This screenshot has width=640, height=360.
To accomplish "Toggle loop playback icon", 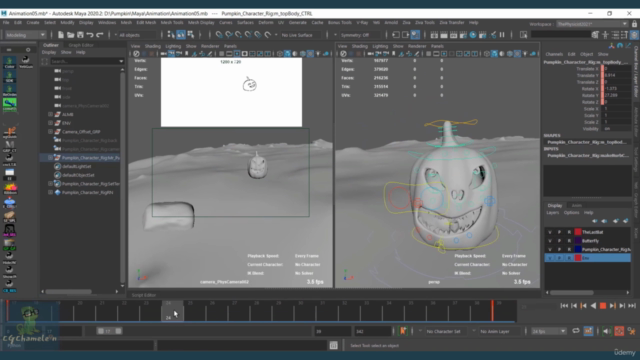I will [x=576, y=331].
